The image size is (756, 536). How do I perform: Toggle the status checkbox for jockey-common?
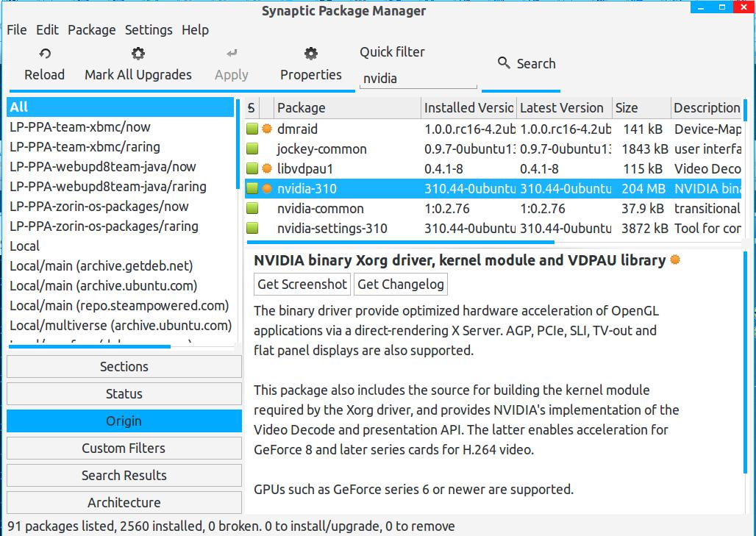point(252,149)
